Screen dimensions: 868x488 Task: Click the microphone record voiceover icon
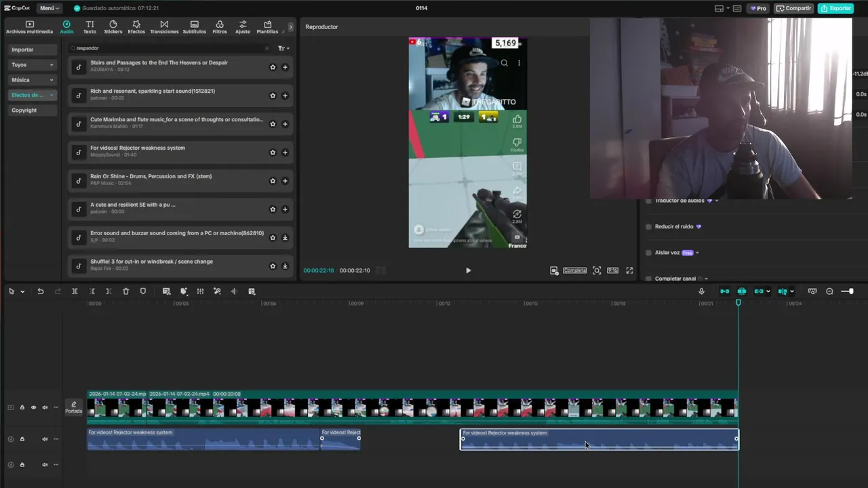pyautogui.click(x=701, y=291)
